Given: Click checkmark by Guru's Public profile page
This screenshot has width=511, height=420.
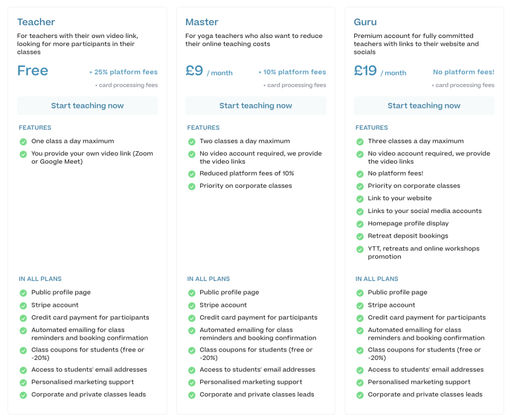Looking at the screenshot, I should (x=360, y=293).
